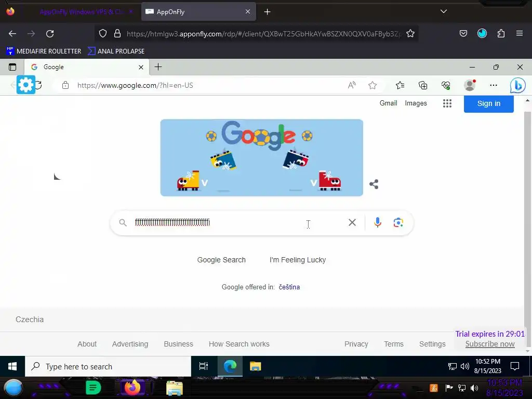Open How Search works link
The image size is (532, 399).
[x=239, y=344]
